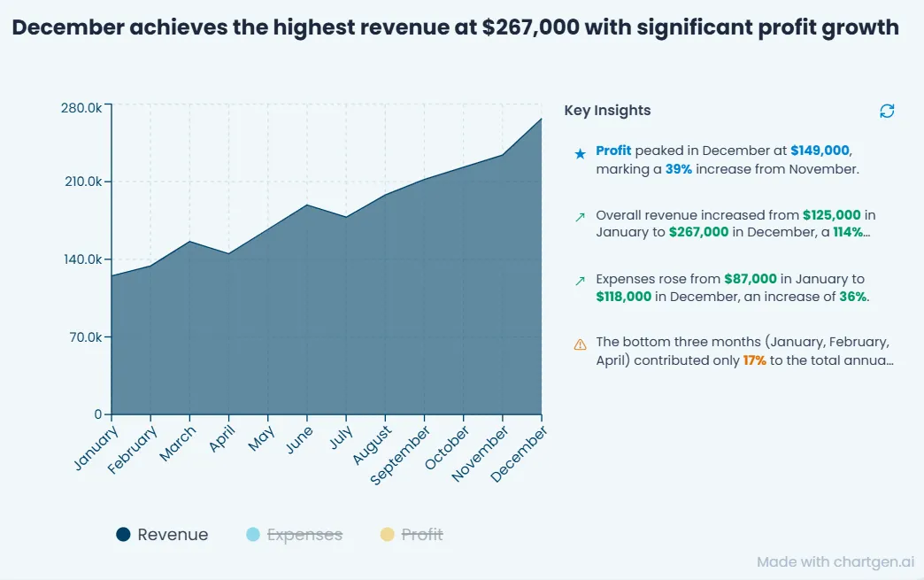Click the dark blue Revenue legend dot
Screen dimensions: 924x580
123,535
